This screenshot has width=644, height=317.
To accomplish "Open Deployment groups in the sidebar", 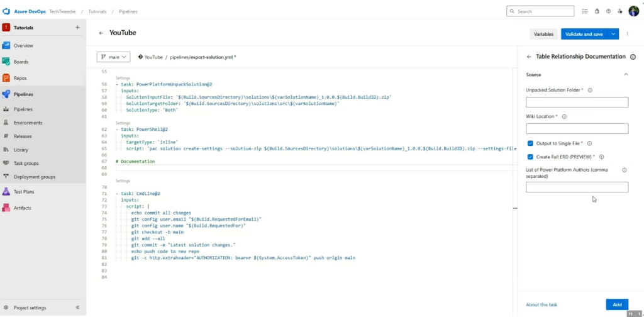I will coord(35,177).
